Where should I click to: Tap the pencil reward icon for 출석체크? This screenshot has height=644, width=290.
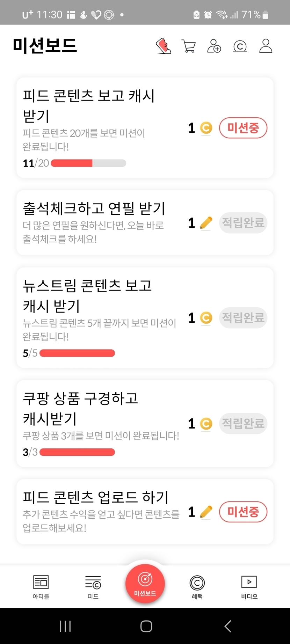(206, 223)
